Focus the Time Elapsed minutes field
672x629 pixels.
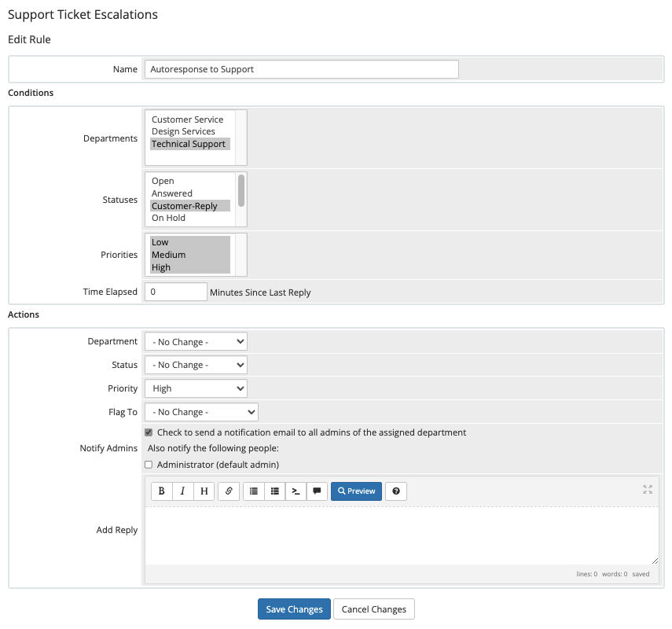(176, 292)
